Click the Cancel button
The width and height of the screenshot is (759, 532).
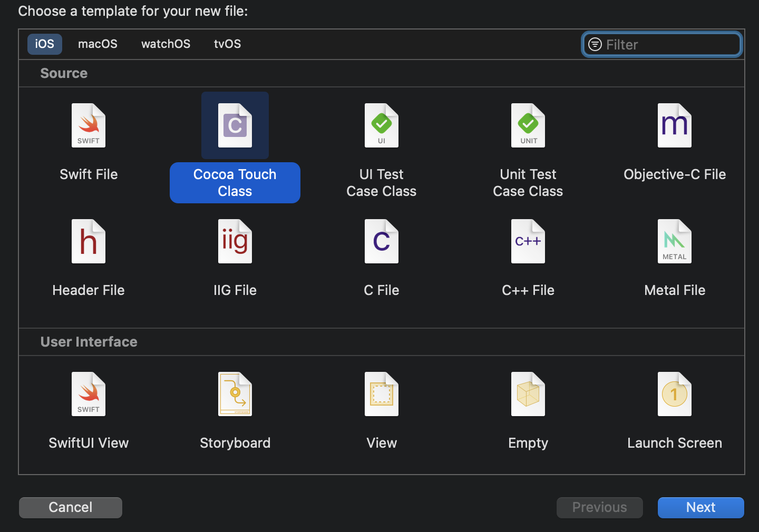(x=71, y=507)
